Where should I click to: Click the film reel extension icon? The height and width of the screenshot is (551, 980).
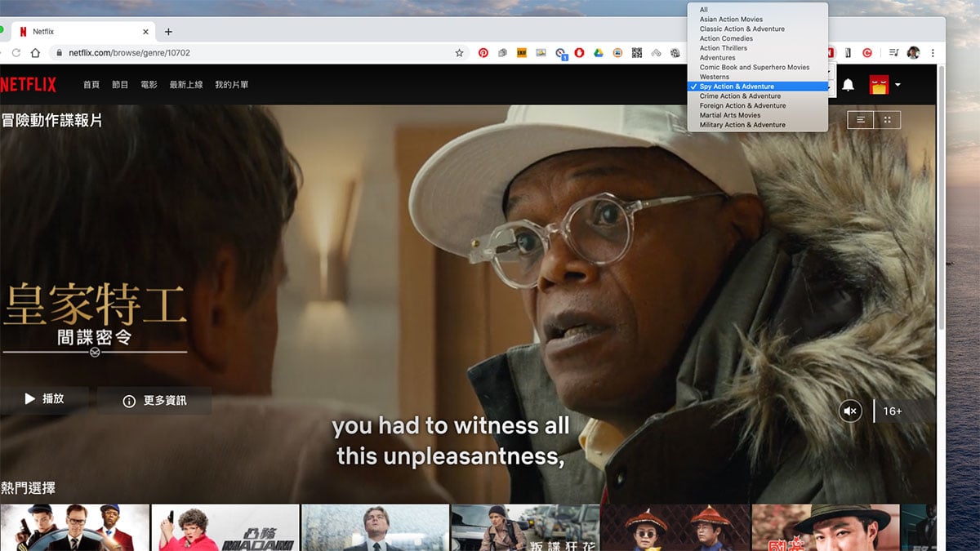[x=675, y=53]
